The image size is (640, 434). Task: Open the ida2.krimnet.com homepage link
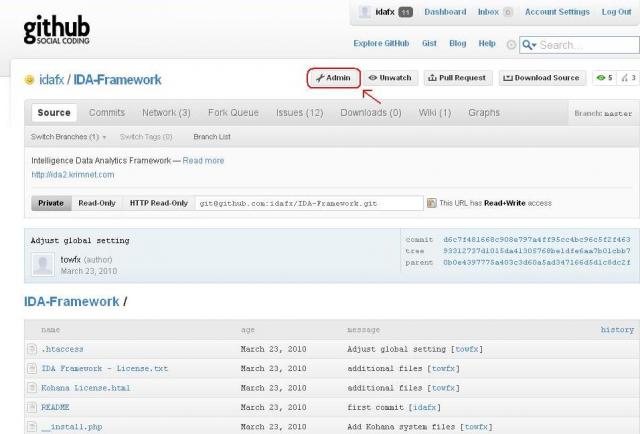pos(73,175)
